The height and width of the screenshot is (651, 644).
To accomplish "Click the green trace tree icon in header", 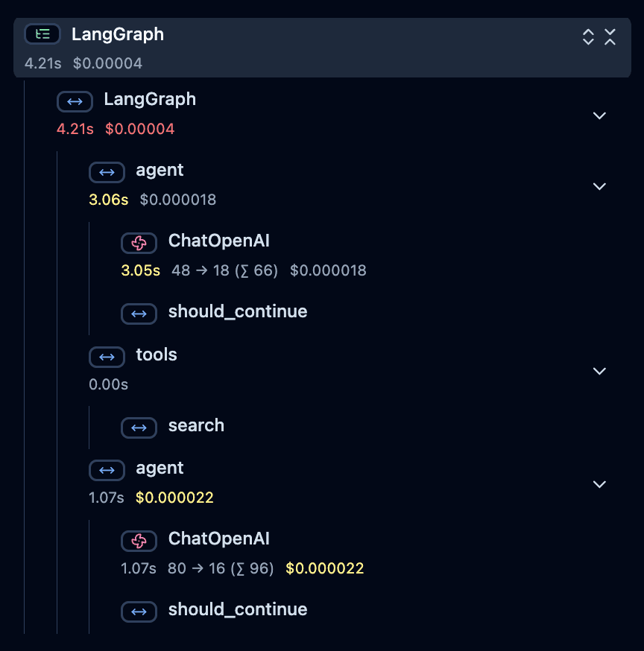I will tap(42, 34).
